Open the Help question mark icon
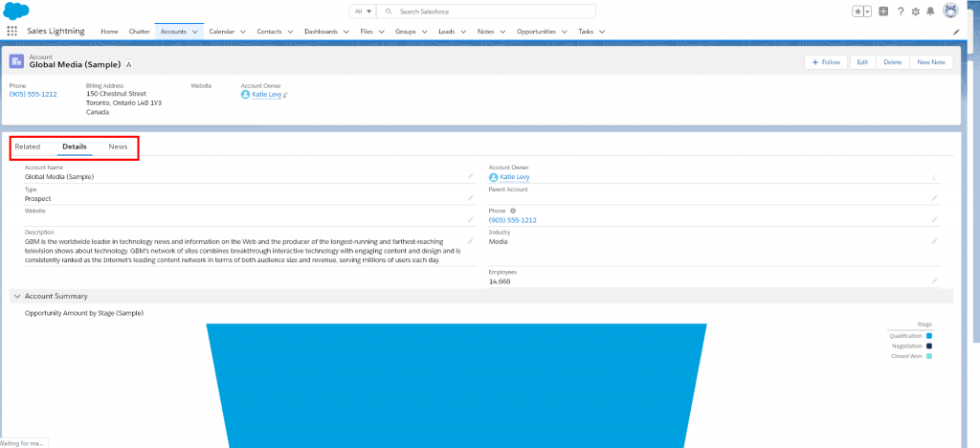Image resolution: width=980 pixels, height=448 pixels. 901,11
